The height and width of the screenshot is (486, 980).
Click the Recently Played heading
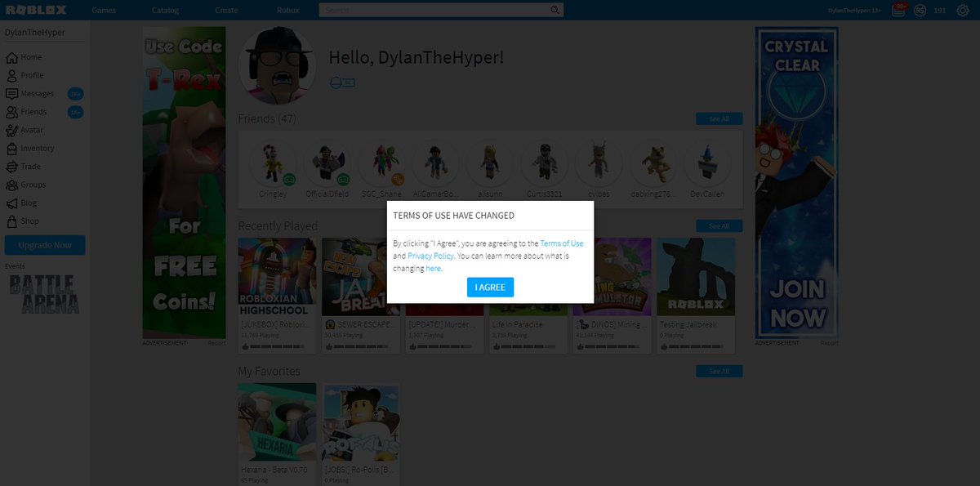[278, 226]
